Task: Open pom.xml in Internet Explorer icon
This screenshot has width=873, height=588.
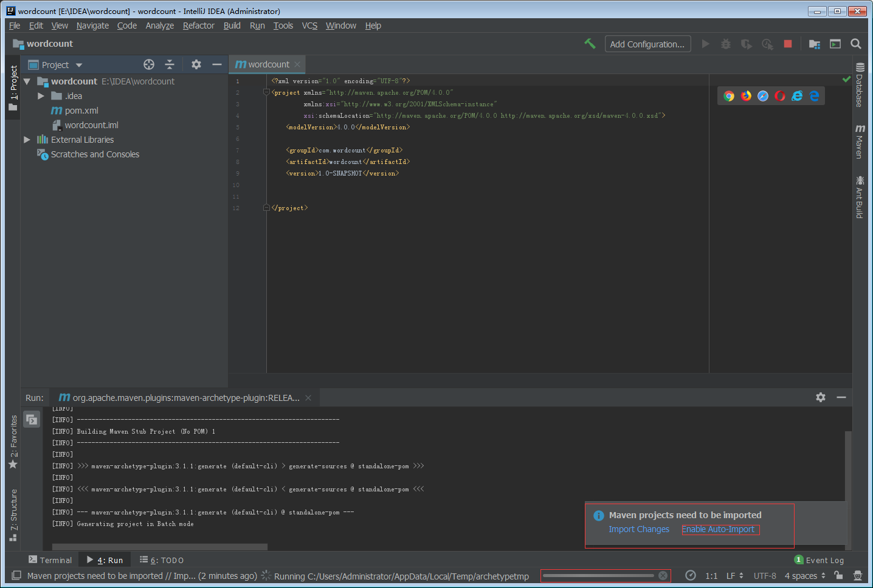Action: click(x=797, y=96)
